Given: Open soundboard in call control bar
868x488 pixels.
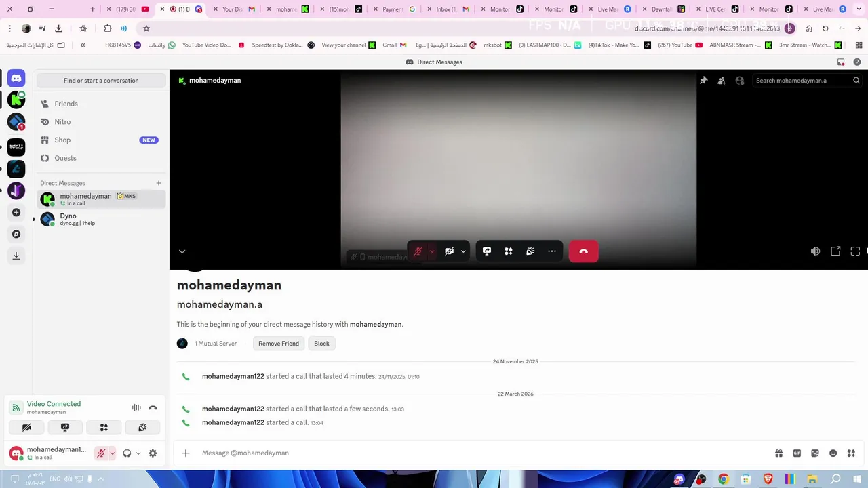Looking at the screenshot, I should click(530, 251).
